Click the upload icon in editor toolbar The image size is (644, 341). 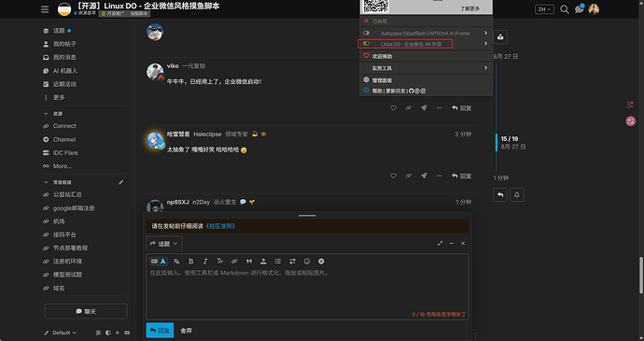point(263,262)
